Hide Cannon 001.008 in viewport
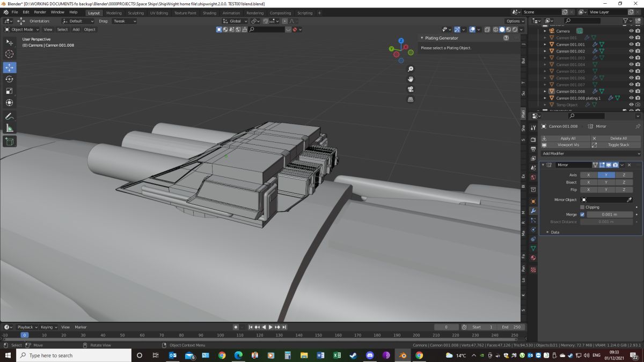Screen dimensions: 644x362 click(x=631, y=91)
